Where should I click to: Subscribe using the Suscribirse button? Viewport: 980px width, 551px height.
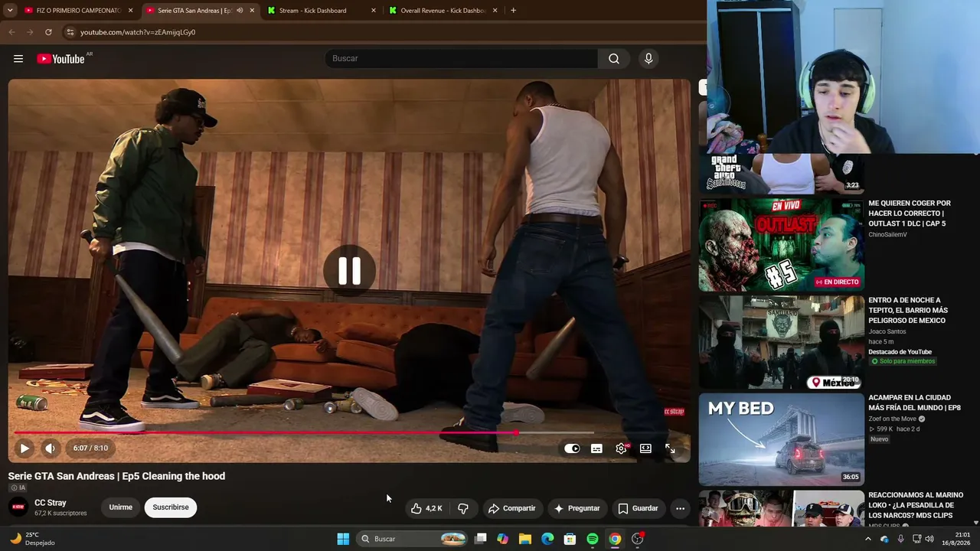click(x=170, y=507)
